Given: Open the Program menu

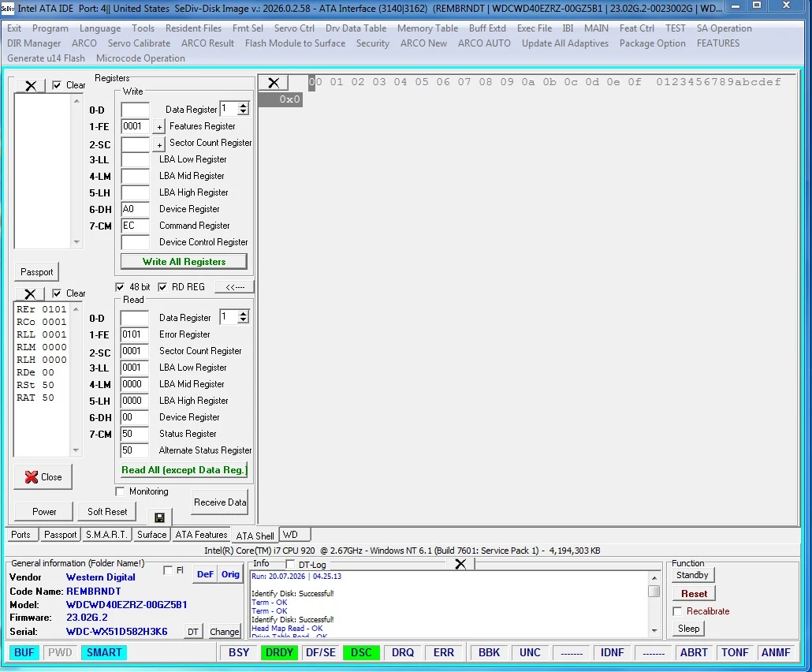Looking at the screenshot, I should coord(50,28).
